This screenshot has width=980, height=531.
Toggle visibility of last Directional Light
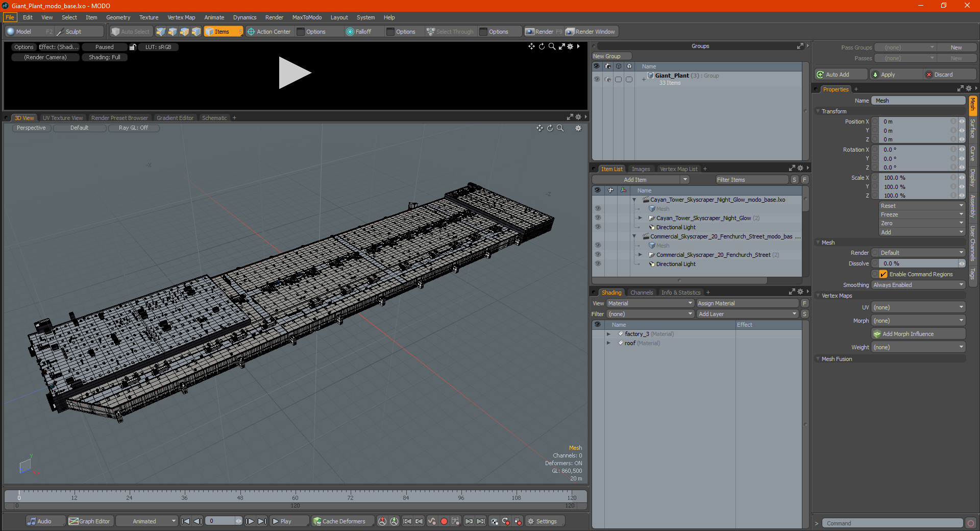click(x=598, y=264)
